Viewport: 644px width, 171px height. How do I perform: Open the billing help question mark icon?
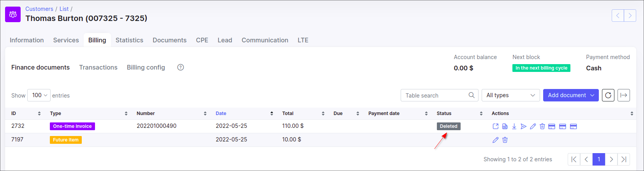[180, 67]
